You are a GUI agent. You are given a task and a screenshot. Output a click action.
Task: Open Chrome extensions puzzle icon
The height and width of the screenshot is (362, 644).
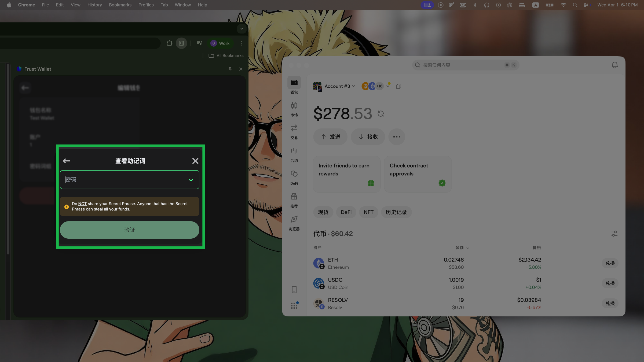point(169,43)
